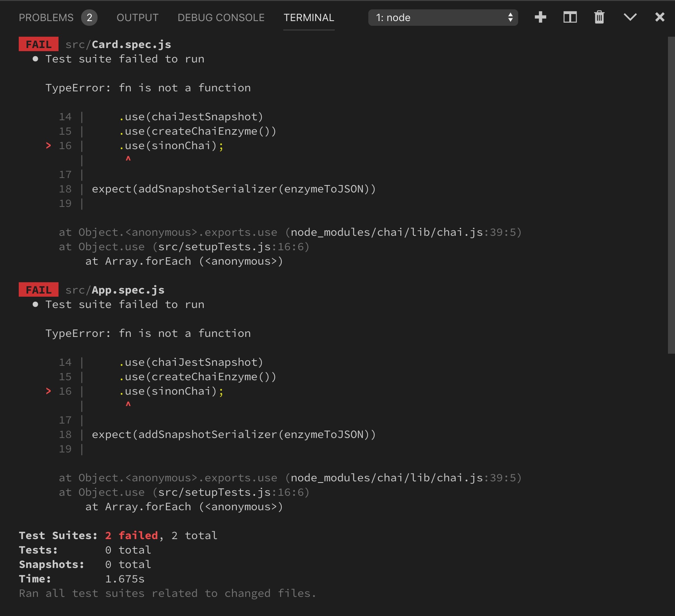Image resolution: width=675 pixels, height=616 pixels.
Task: Split the terminal pane
Action: click(x=570, y=17)
